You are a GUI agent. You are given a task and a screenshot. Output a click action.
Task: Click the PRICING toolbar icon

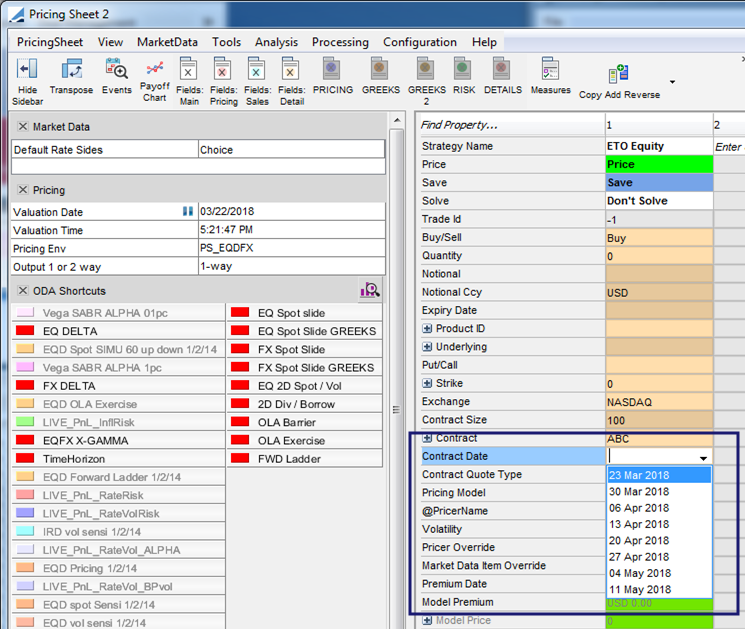coord(332,69)
